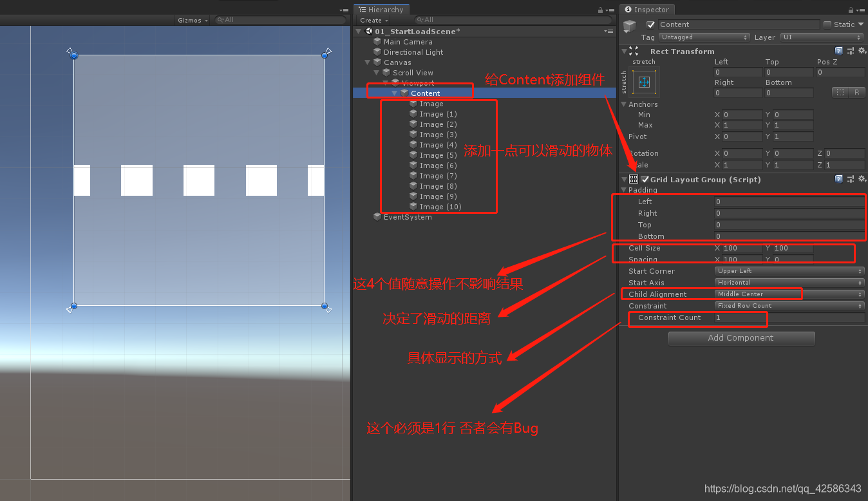Open the Create menu in Hierarchy panel
This screenshot has height=501, width=868.
pyautogui.click(x=373, y=20)
